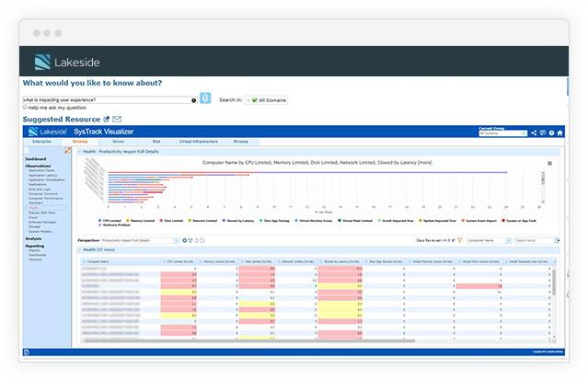Click the question input field
Screen dimensions: 588x381
tap(108, 100)
